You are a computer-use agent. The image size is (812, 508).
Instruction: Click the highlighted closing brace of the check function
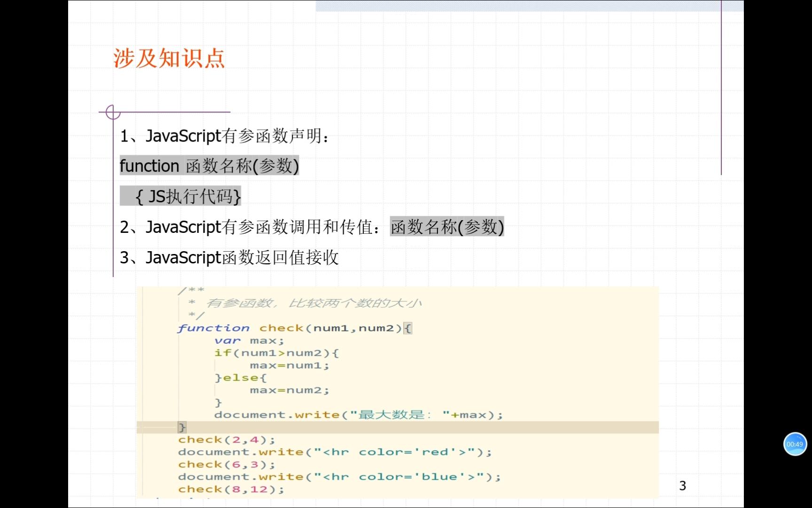(x=182, y=427)
